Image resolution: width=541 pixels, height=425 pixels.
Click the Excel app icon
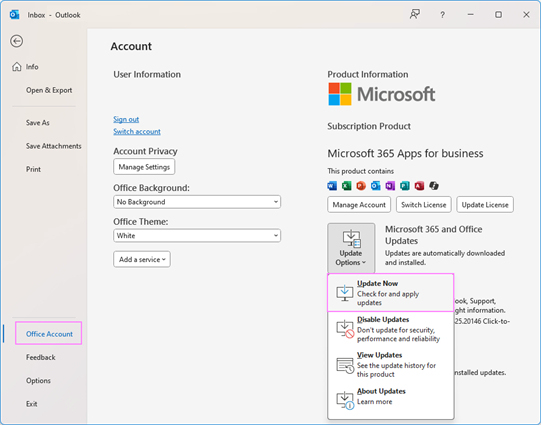(x=346, y=186)
